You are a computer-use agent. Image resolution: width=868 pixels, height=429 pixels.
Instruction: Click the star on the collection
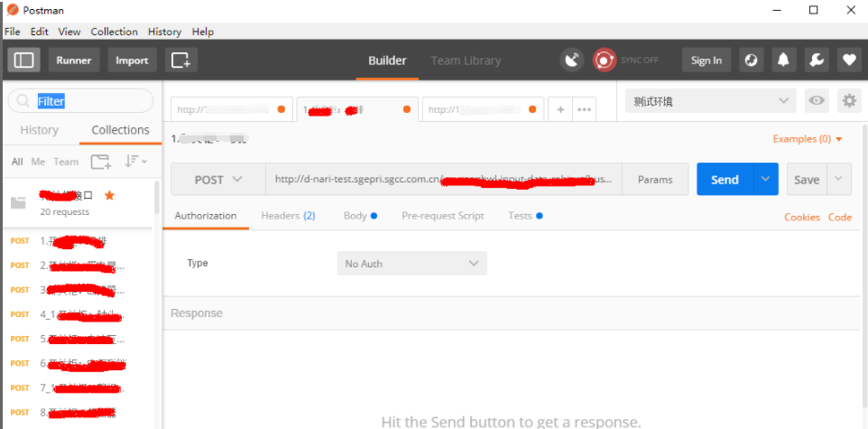109,195
